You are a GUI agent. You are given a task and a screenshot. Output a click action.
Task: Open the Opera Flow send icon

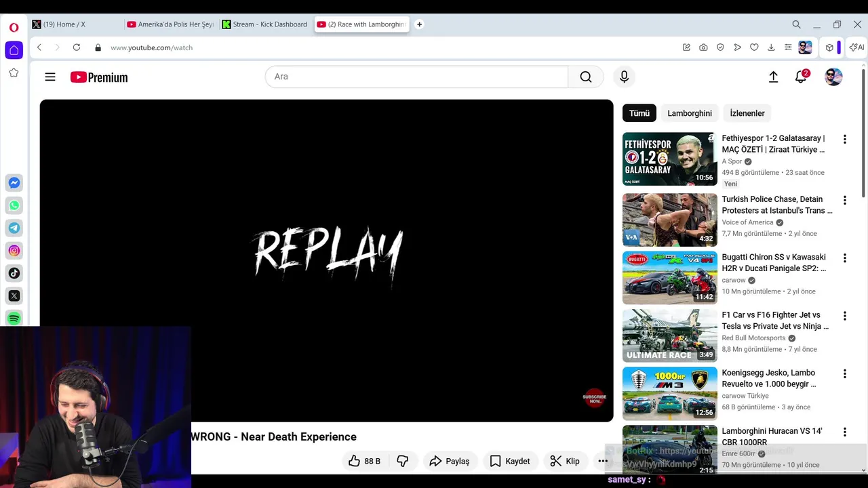pyautogui.click(x=737, y=47)
